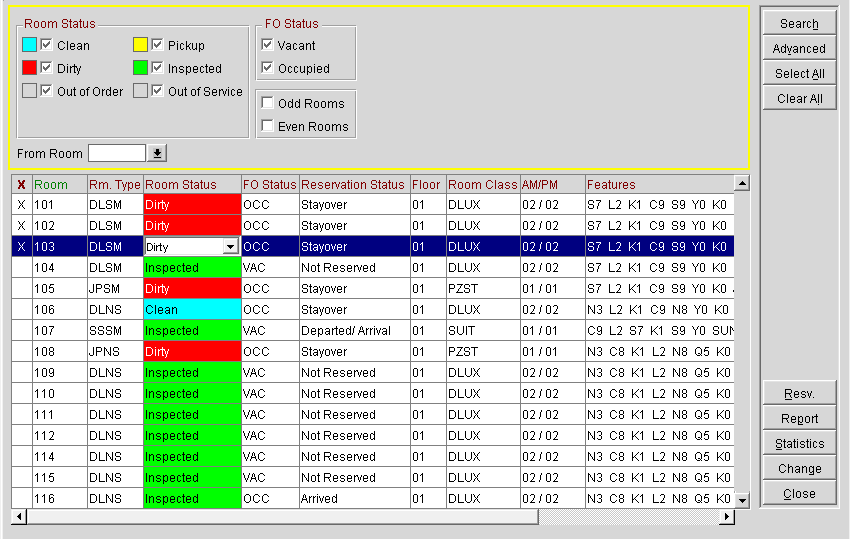Toggle the Out of Order checkbox
This screenshot has height=539, width=850.
click(x=47, y=91)
